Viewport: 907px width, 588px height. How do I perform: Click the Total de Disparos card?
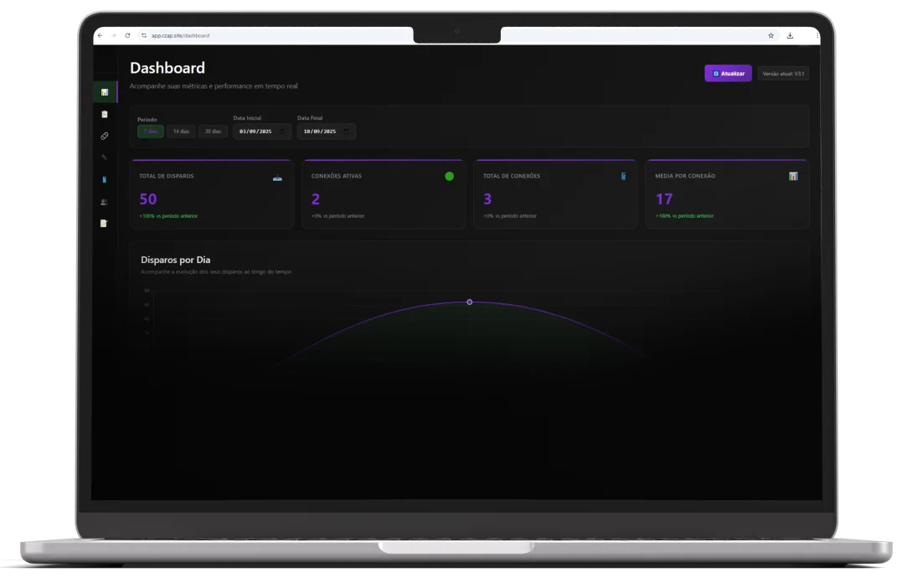[x=210, y=194]
